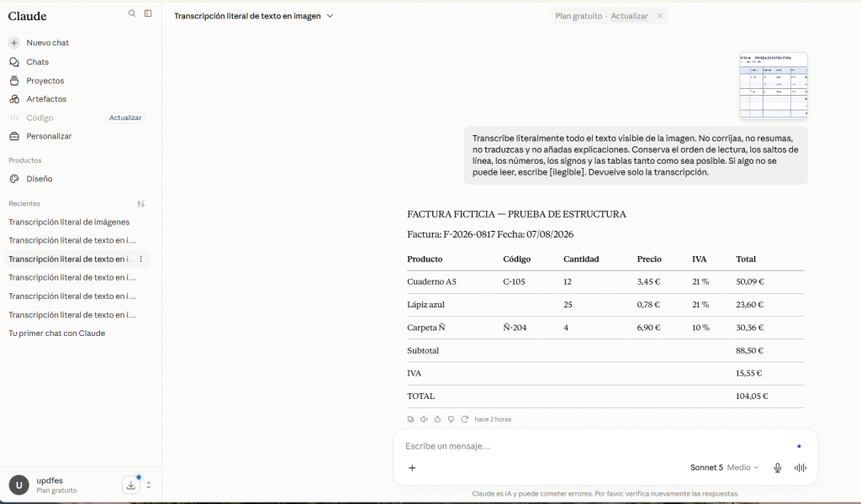Click the download app icon near profile

(130, 486)
